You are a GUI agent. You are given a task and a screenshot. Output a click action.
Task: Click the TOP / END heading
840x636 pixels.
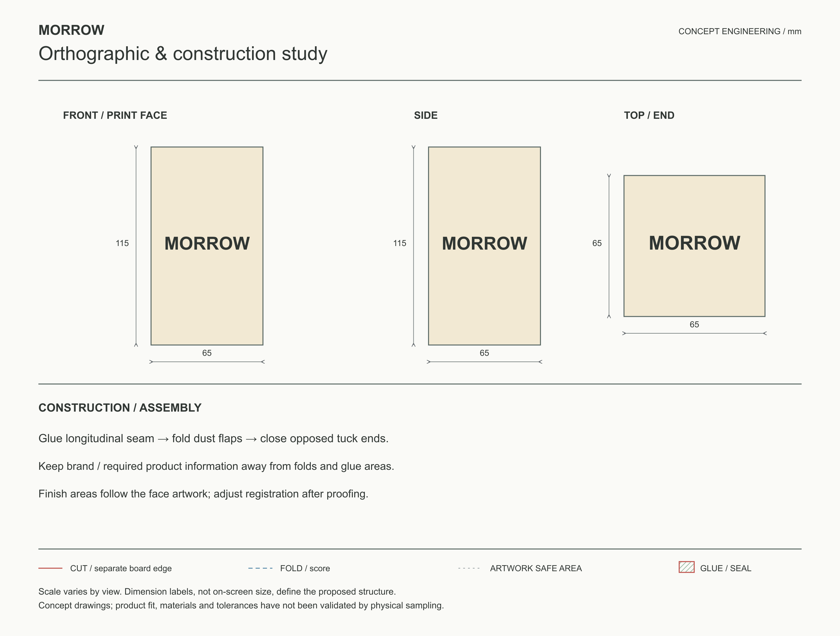coord(649,115)
